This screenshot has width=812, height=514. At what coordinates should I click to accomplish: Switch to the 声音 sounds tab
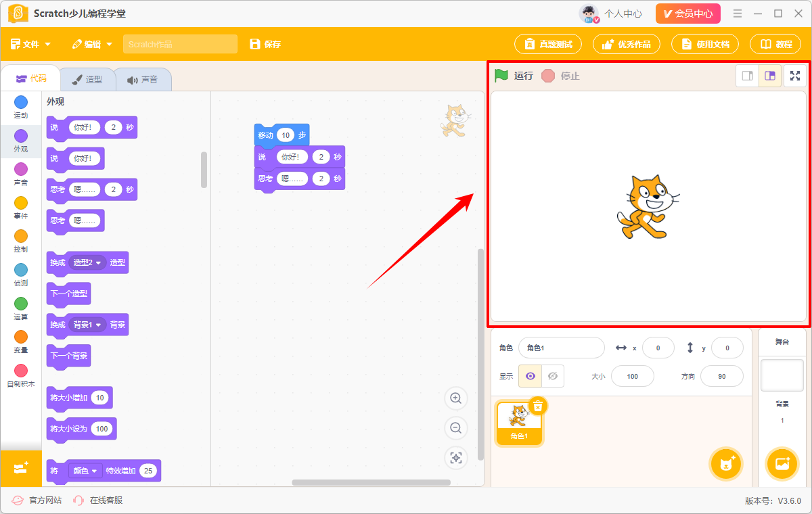click(142, 79)
